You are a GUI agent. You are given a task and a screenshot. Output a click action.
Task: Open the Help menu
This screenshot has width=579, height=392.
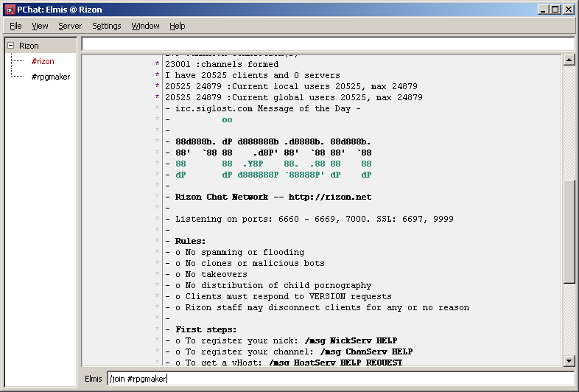click(178, 26)
